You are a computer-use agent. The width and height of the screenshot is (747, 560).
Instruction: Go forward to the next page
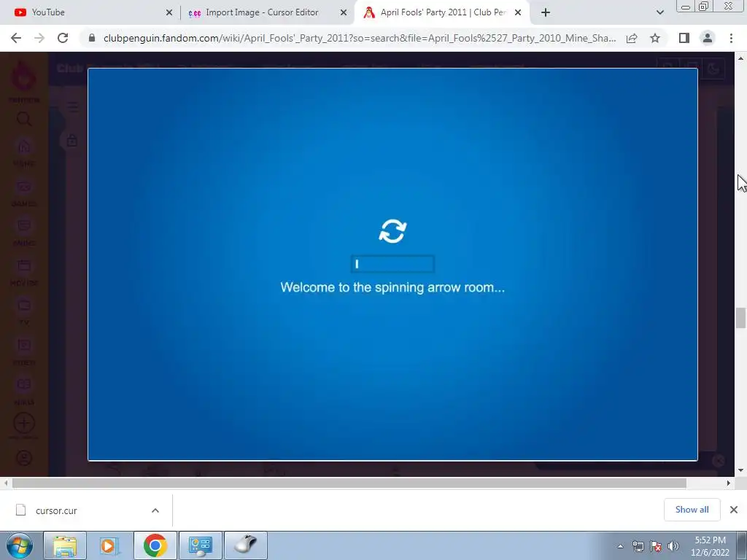pos(39,38)
